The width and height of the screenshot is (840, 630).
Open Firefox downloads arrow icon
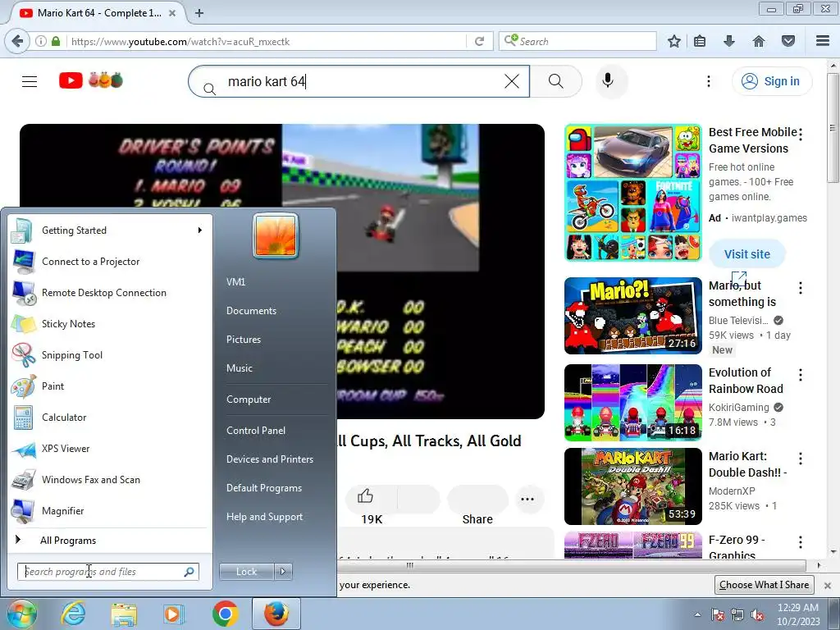point(729,41)
